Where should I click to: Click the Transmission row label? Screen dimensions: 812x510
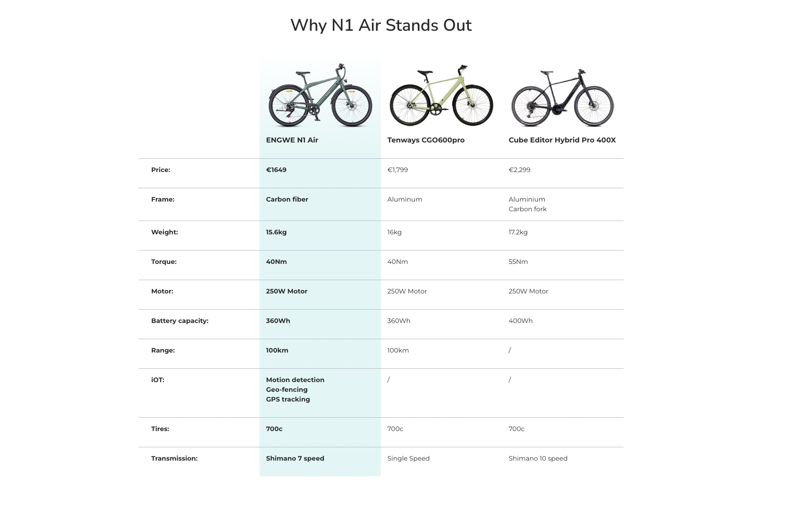(174, 459)
